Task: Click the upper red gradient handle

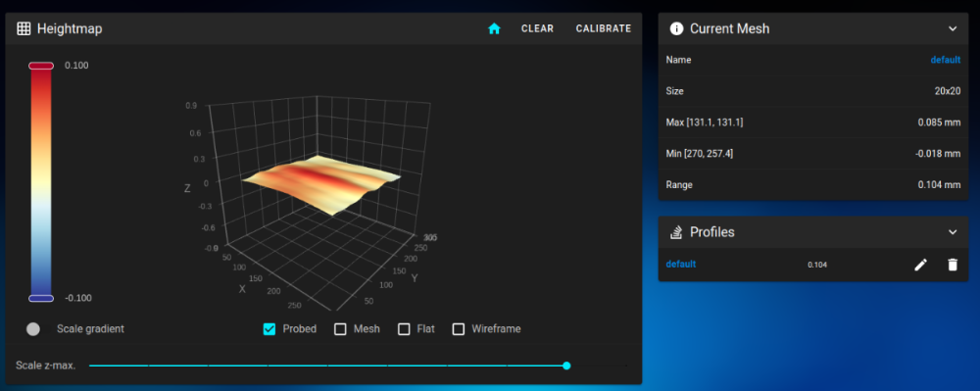Action: pos(41,66)
